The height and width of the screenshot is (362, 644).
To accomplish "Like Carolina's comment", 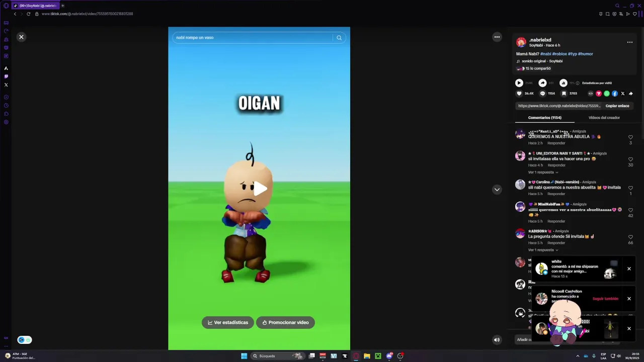I will [630, 188].
